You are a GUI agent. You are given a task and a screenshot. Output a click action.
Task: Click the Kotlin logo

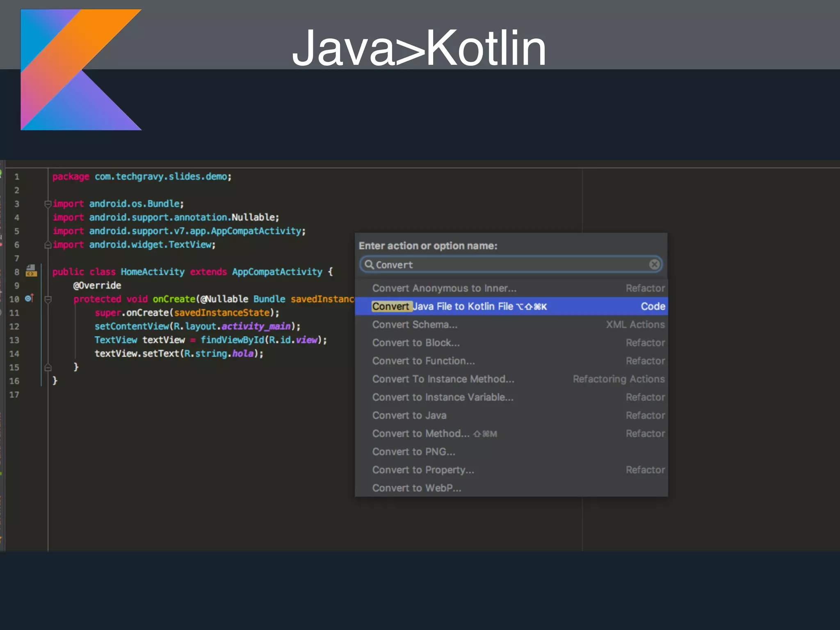coord(81,70)
